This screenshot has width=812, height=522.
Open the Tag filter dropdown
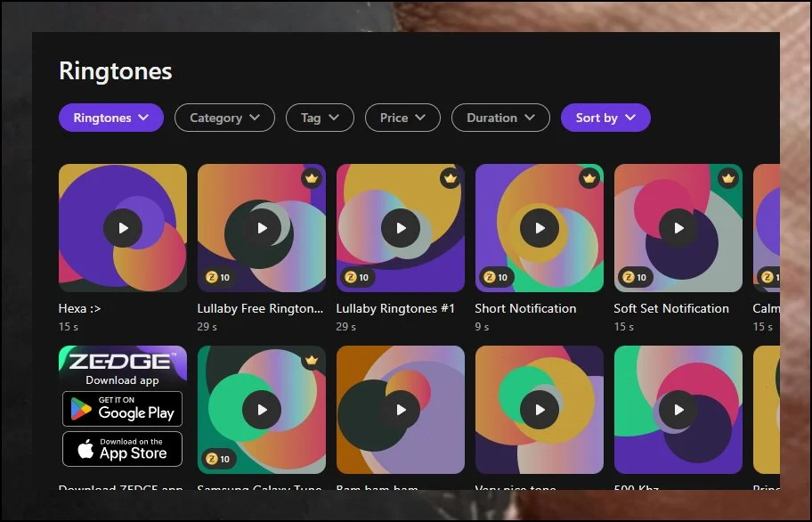[x=320, y=118]
